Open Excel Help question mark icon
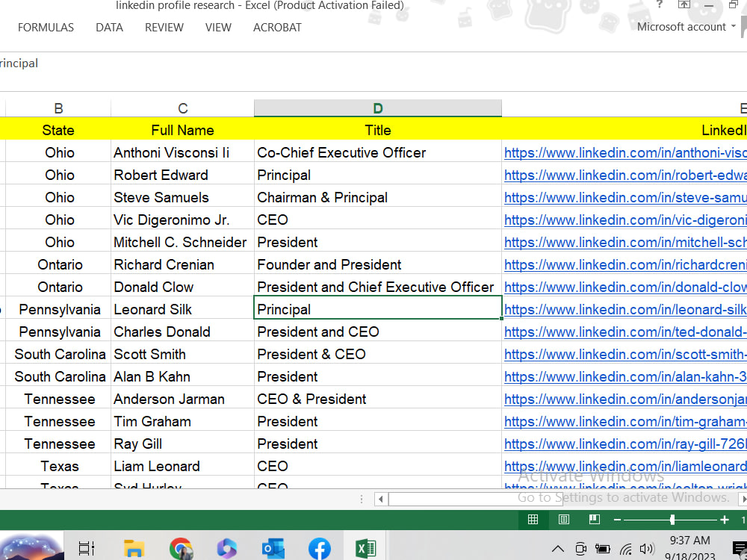 (660, 4)
